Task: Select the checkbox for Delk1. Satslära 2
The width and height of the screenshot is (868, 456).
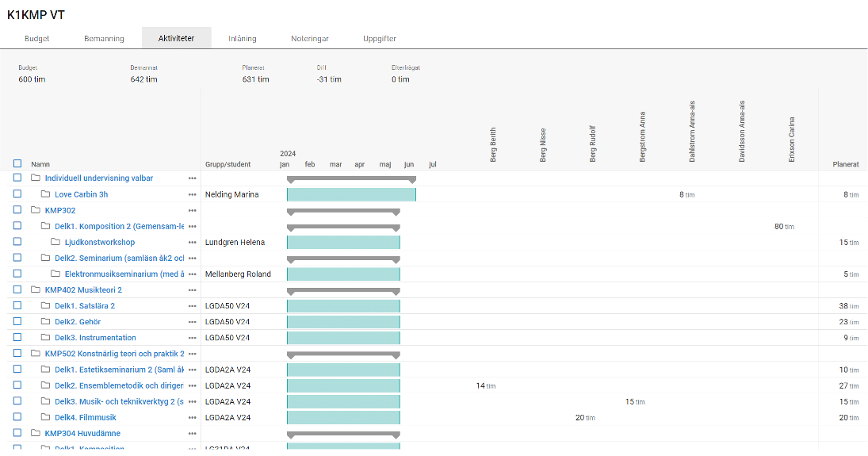Action: click(17, 306)
